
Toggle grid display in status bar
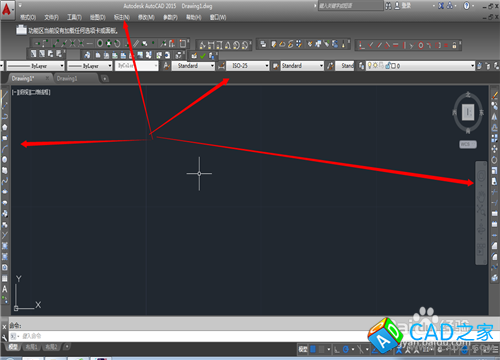[x=313, y=349]
